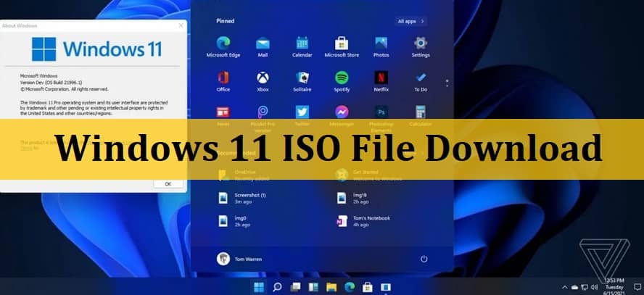This screenshot has width=644, height=295.
Task: Click the power button in Start
Action: [x=424, y=259]
